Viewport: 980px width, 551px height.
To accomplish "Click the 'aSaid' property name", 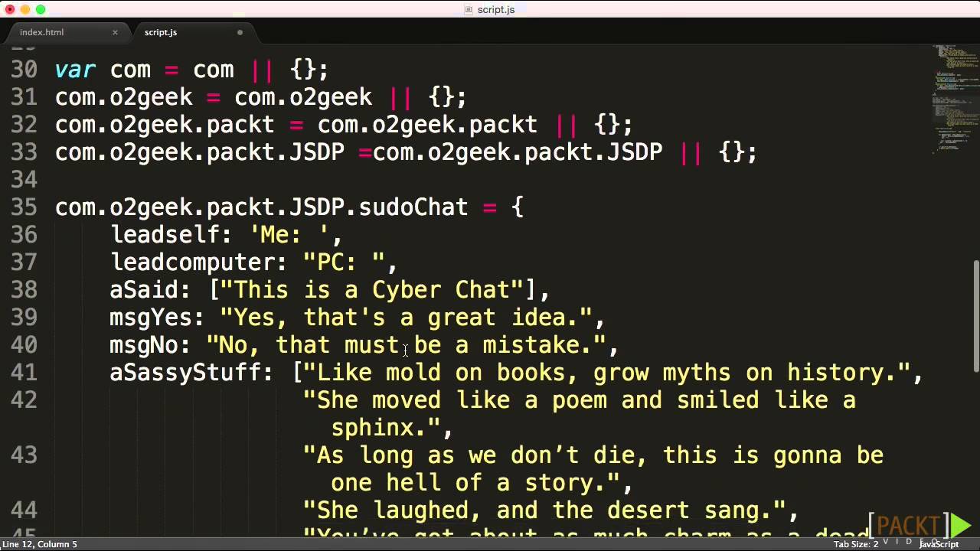I will click(145, 290).
